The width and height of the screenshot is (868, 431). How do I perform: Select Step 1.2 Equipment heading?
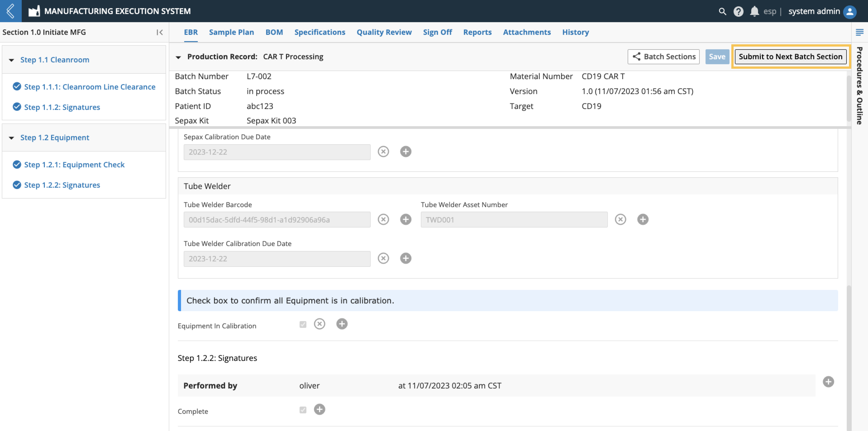pyautogui.click(x=55, y=138)
